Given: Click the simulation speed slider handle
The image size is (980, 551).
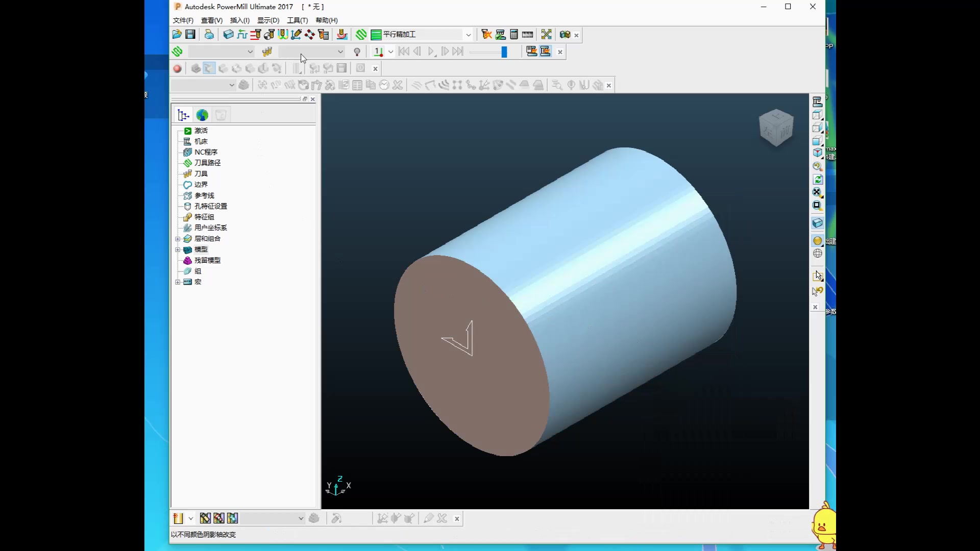Looking at the screenshot, I should tap(504, 52).
